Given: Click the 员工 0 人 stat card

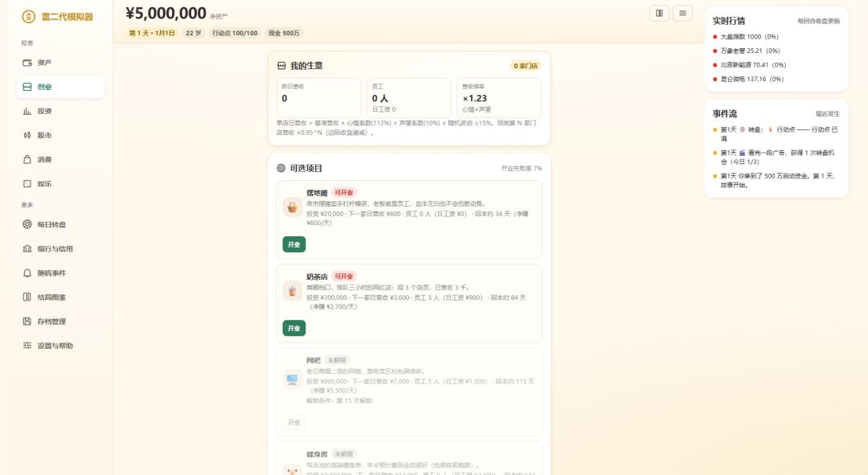Looking at the screenshot, I should pyautogui.click(x=409, y=97).
